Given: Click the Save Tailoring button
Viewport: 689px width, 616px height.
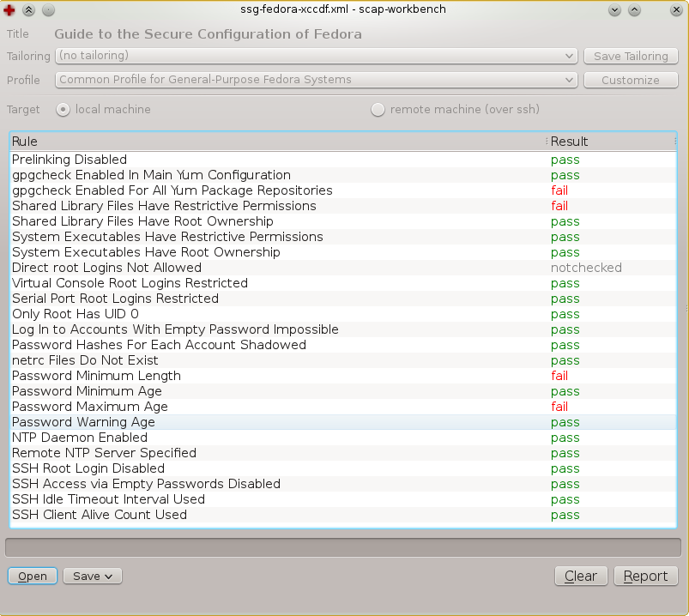Looking at the screenshot, I should (630, 56).
